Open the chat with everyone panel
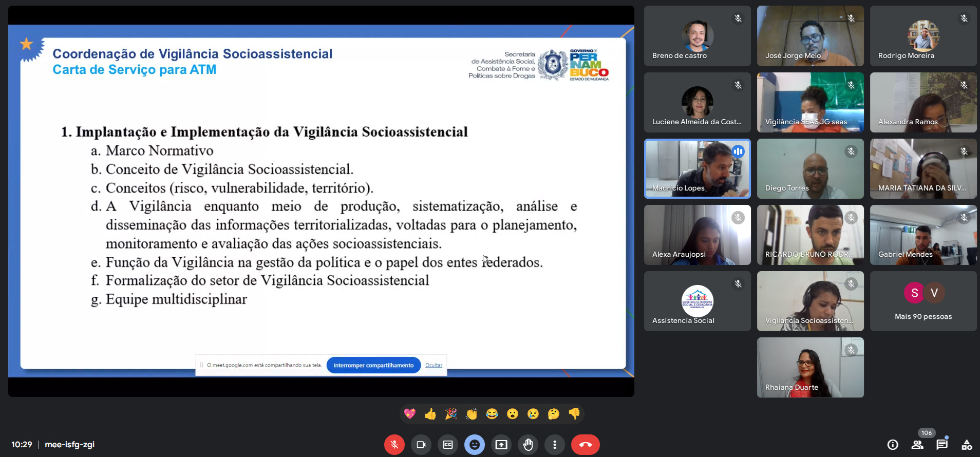 [942, 445]
